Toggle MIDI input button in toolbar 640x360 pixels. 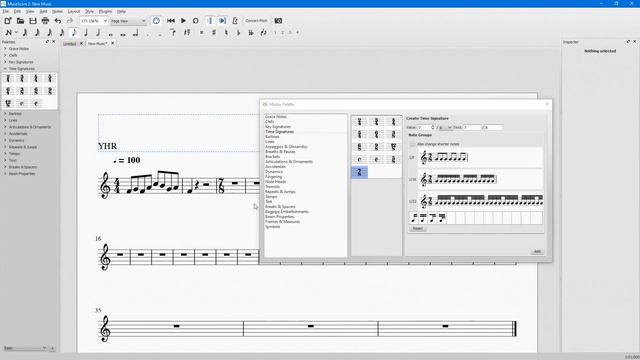click(x=156, y=21)
